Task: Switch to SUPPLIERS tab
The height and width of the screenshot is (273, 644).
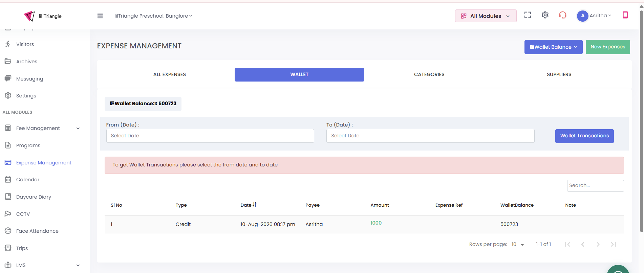Action: coord(559,74)
